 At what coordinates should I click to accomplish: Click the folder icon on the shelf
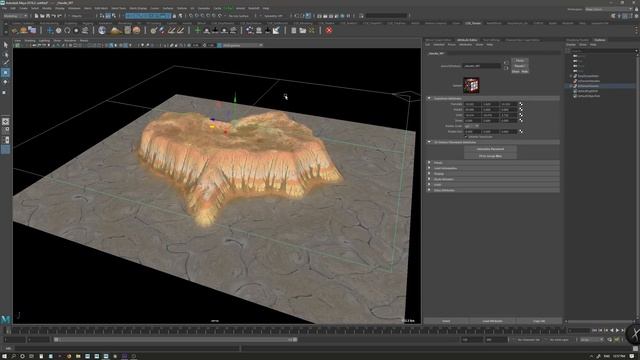click(302, 30)
